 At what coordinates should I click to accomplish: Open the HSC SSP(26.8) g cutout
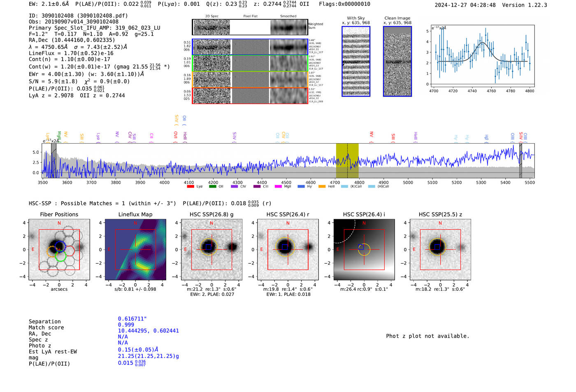click(211, 250)
